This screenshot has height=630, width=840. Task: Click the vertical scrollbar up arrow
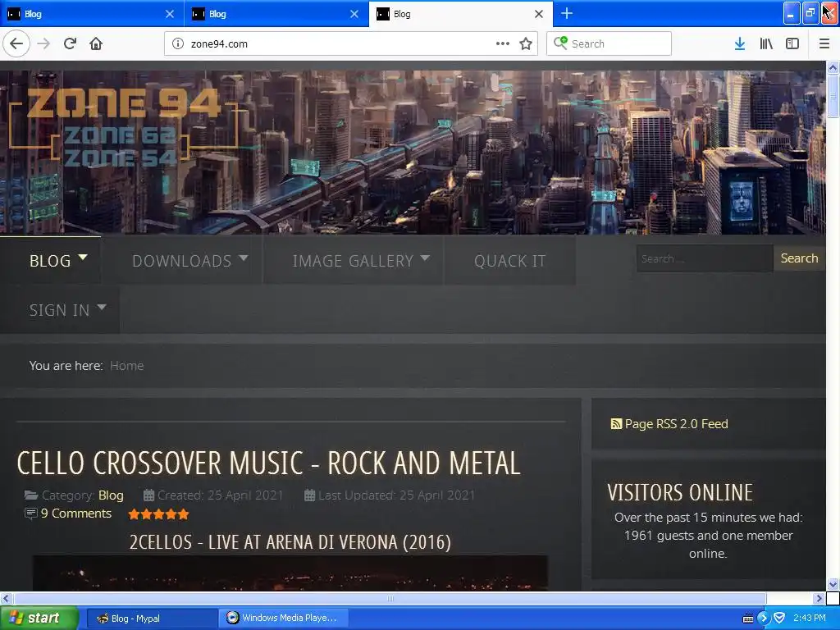(833, 67)
